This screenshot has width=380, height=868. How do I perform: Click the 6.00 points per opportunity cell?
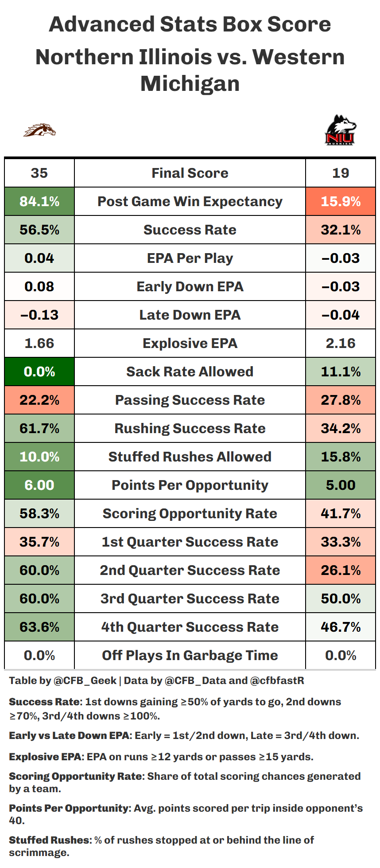39,485
